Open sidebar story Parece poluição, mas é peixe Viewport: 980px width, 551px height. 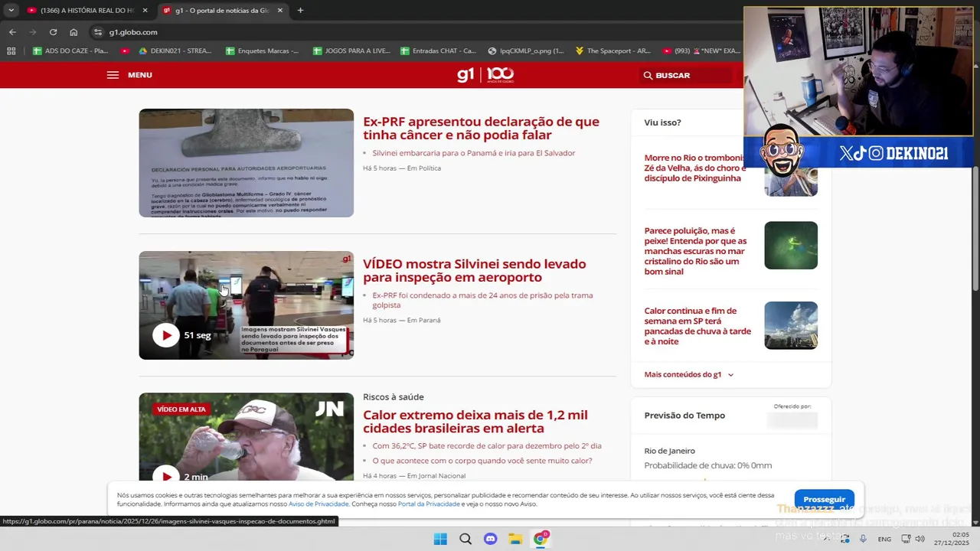[x=695, y=251]
